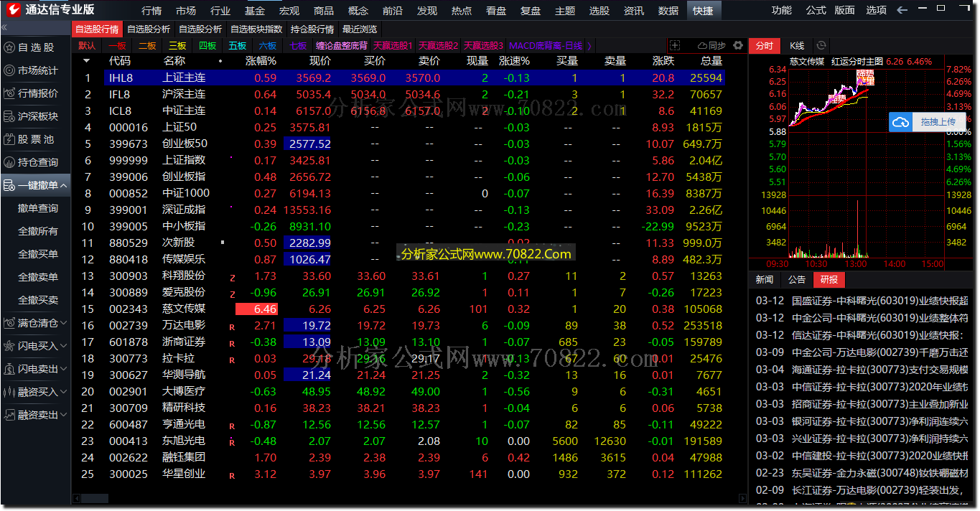Switch to the 研报 news tab
Image resolution: width=980 pixels, height=511 pixels.
point(829,279)
